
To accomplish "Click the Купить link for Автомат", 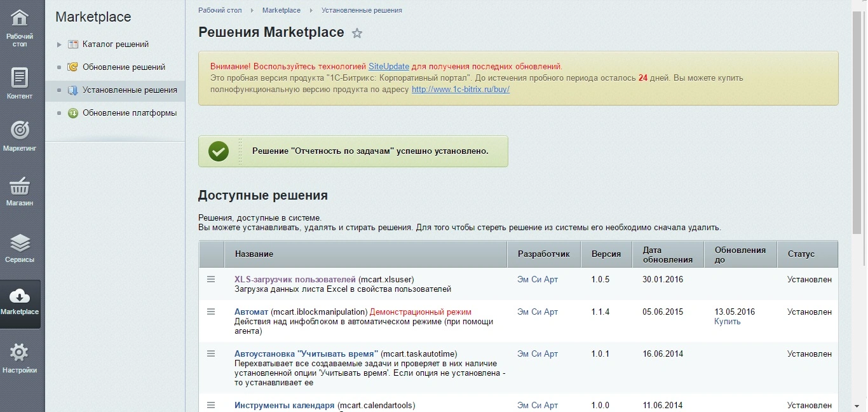I will (x=727, y=322).
